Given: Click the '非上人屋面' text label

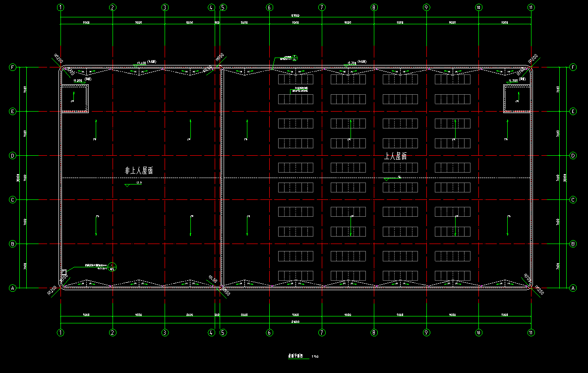Looking at the screenshot, I should pyautogui.click(x=139, y=171).
